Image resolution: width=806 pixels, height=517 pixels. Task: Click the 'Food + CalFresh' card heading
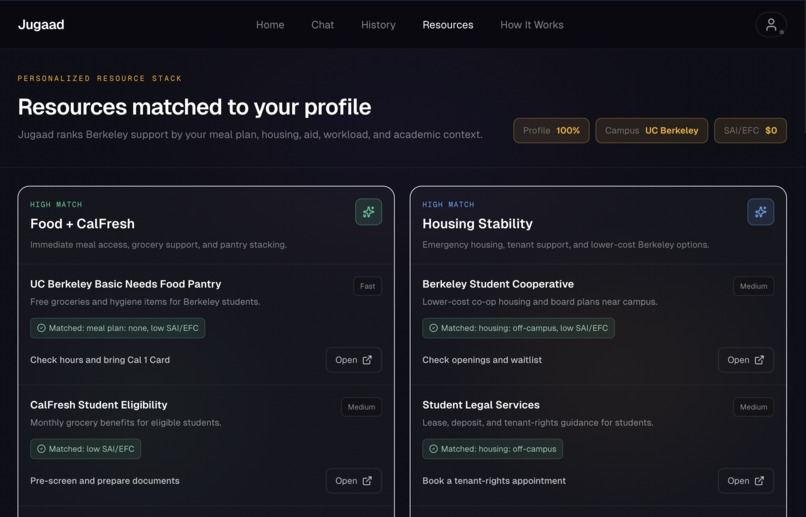(x=82, y=224)
